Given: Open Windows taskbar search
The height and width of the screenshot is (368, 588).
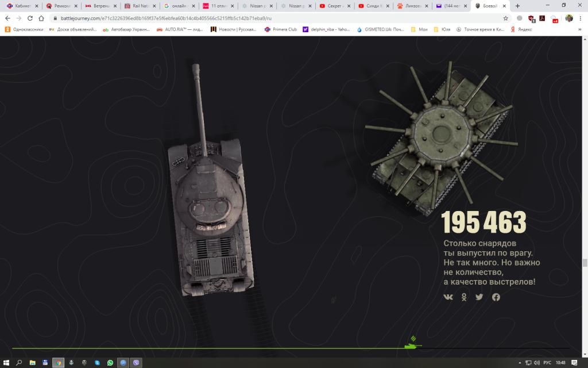Looking at the screenshot, I should [x=19, y=363].
